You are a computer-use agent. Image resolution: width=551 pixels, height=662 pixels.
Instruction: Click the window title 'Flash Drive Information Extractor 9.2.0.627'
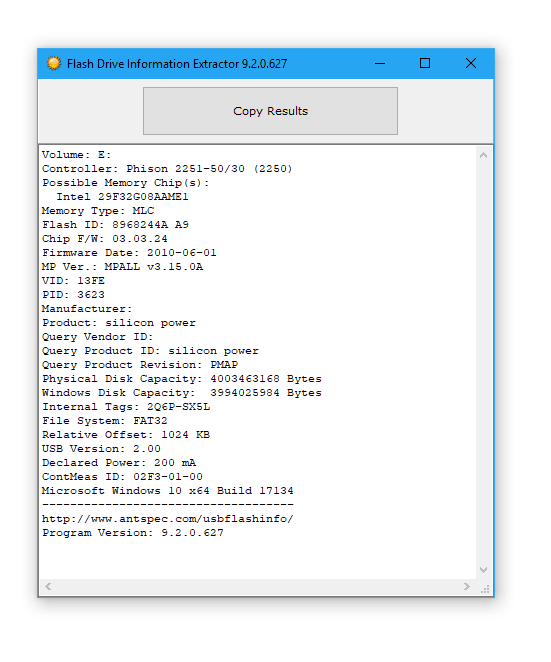tap(177, 64)
